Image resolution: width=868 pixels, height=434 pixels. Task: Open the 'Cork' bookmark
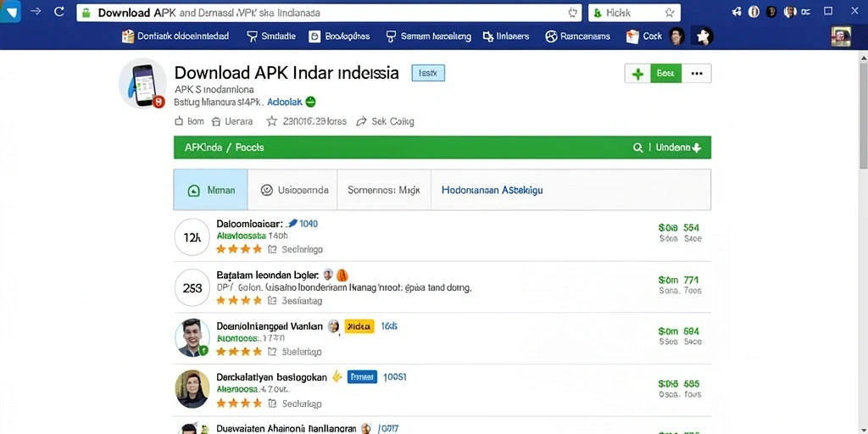click(644, 36)
